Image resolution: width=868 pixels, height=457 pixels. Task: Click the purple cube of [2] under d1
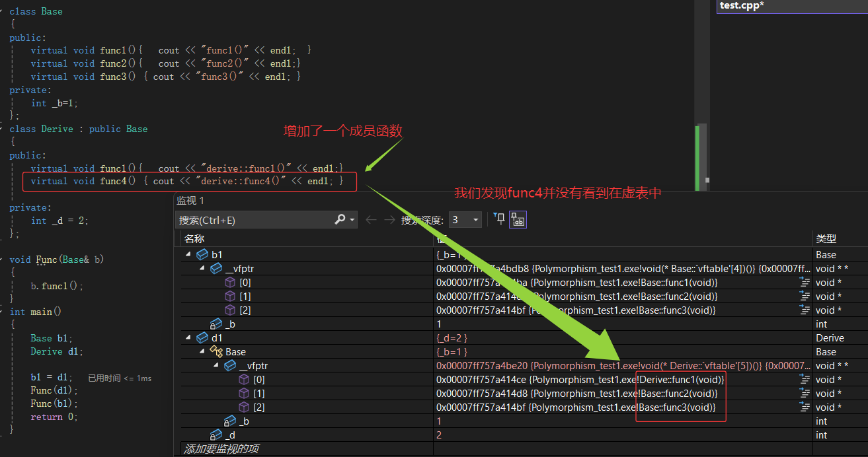244,407
